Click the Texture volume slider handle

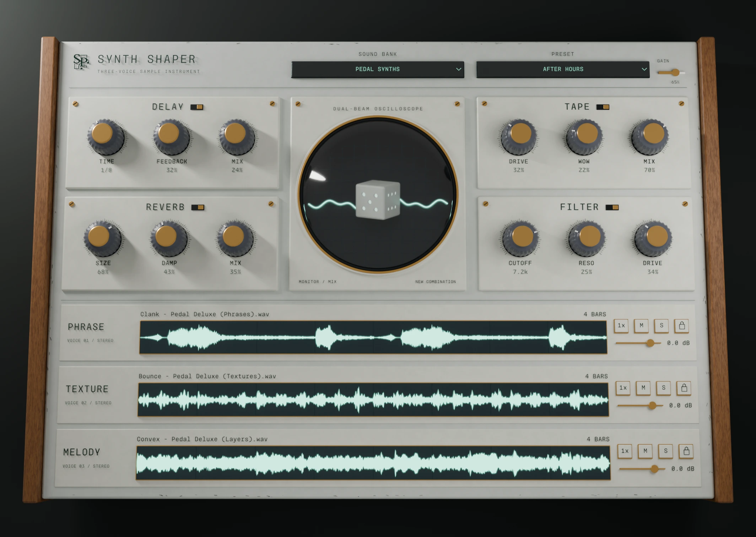pos(652,405)
